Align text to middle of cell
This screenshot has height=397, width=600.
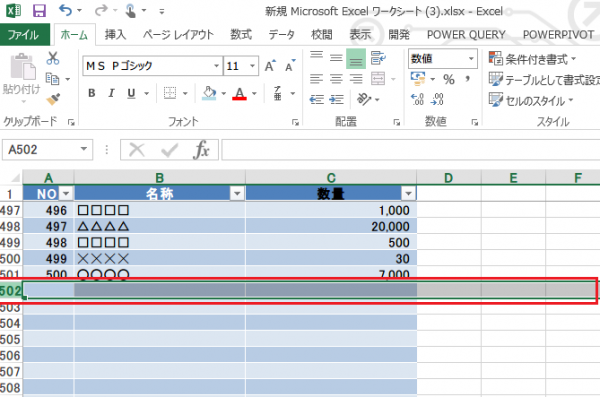pyautogui.click(x=336, y=58)
